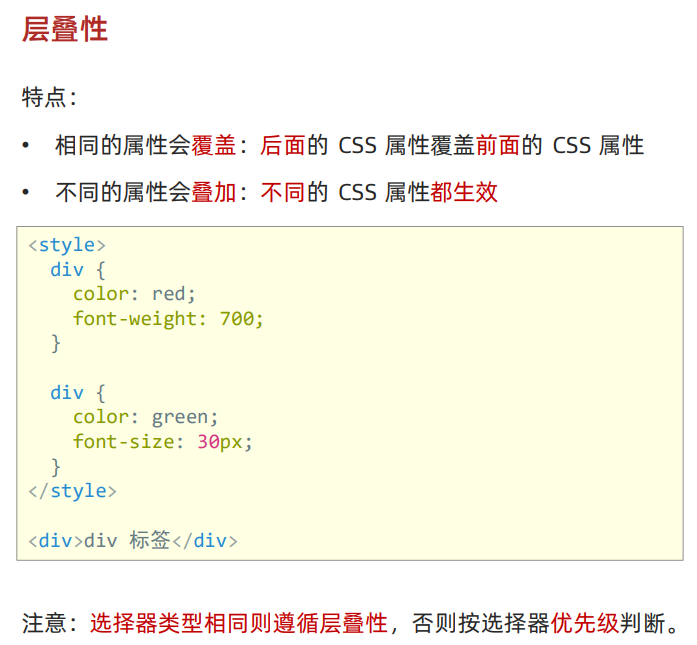
Task: Click the opening <div> tag in last code line
Action: pos(55,541)
